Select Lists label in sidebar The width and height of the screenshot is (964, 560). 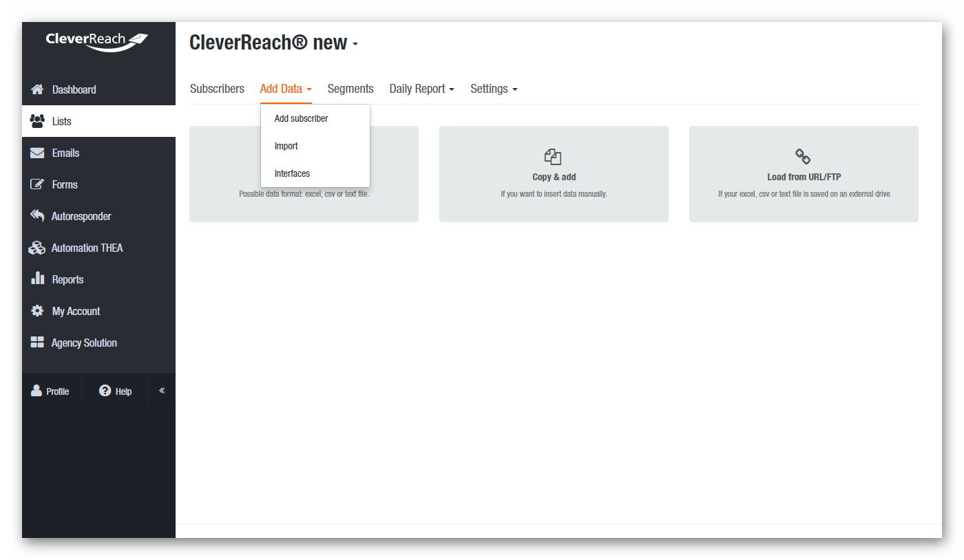61,121
